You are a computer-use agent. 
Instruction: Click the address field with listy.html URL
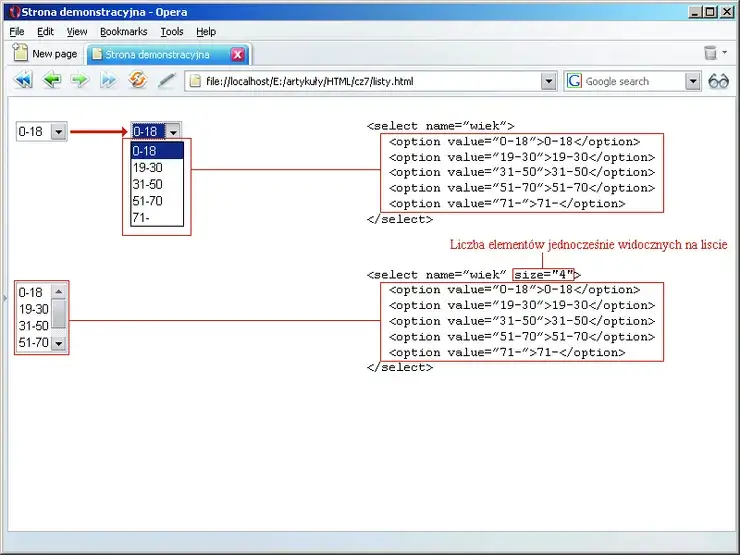pos(371,82)
